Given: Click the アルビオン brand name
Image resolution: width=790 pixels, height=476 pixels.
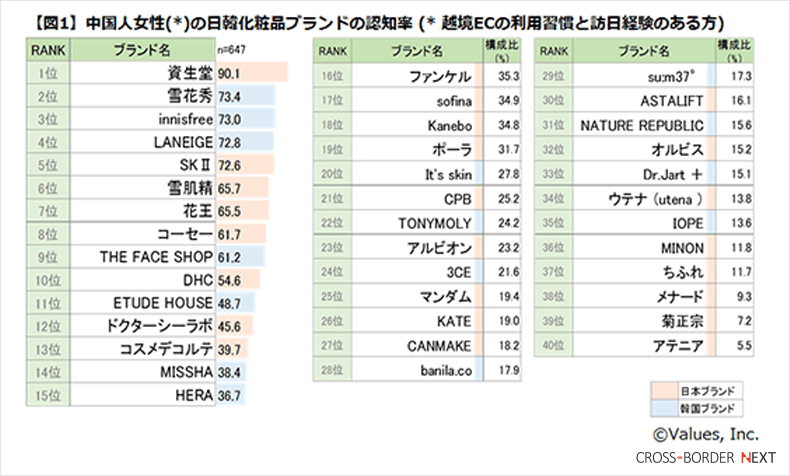Looking at the screenshot, I should pyautogui.click(x=439, y=248).
